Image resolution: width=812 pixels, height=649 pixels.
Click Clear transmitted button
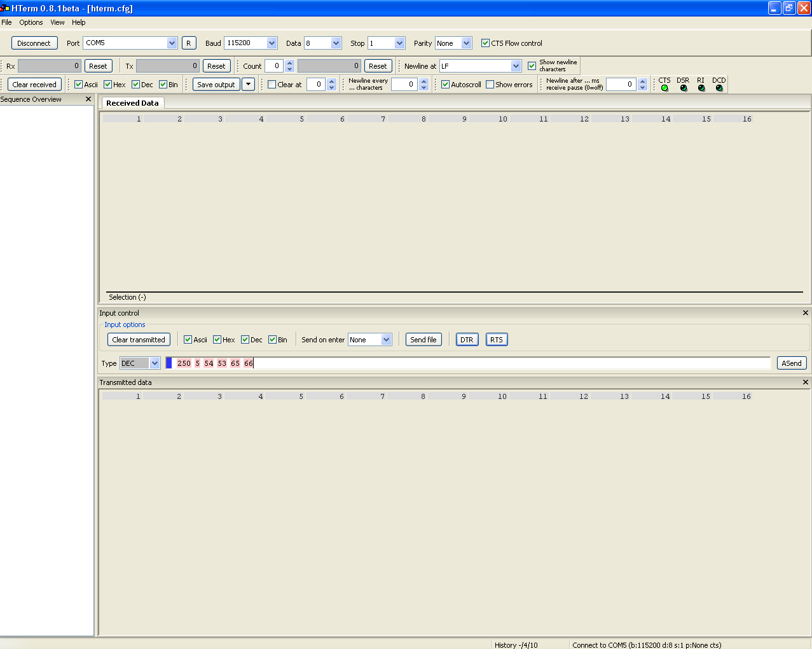tap(139, 340)
